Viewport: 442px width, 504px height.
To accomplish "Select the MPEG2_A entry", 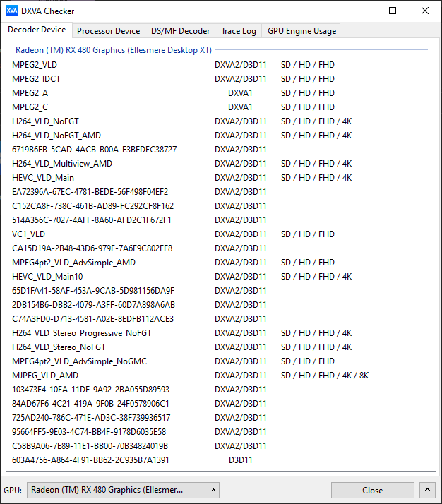I will pos(220,93).
